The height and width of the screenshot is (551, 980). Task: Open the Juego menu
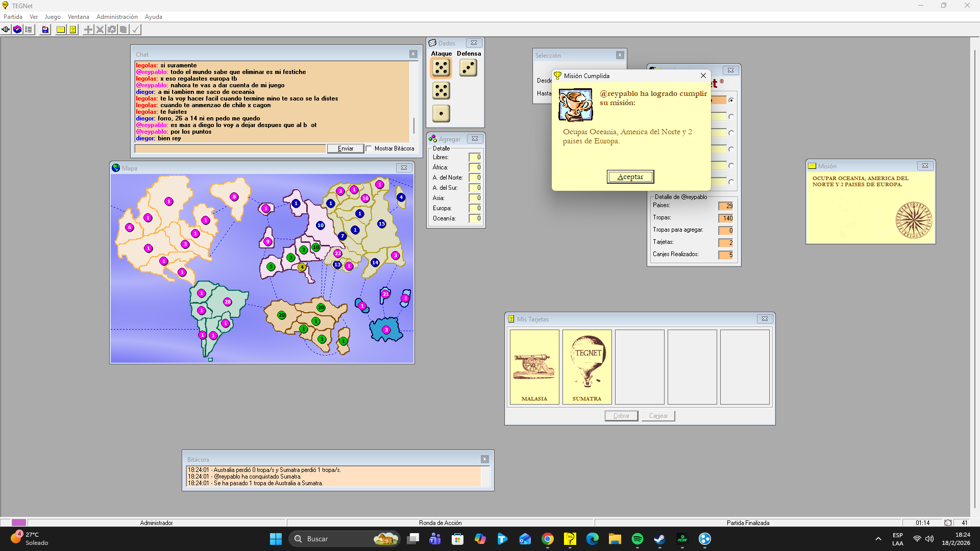(x=53, y=17)
